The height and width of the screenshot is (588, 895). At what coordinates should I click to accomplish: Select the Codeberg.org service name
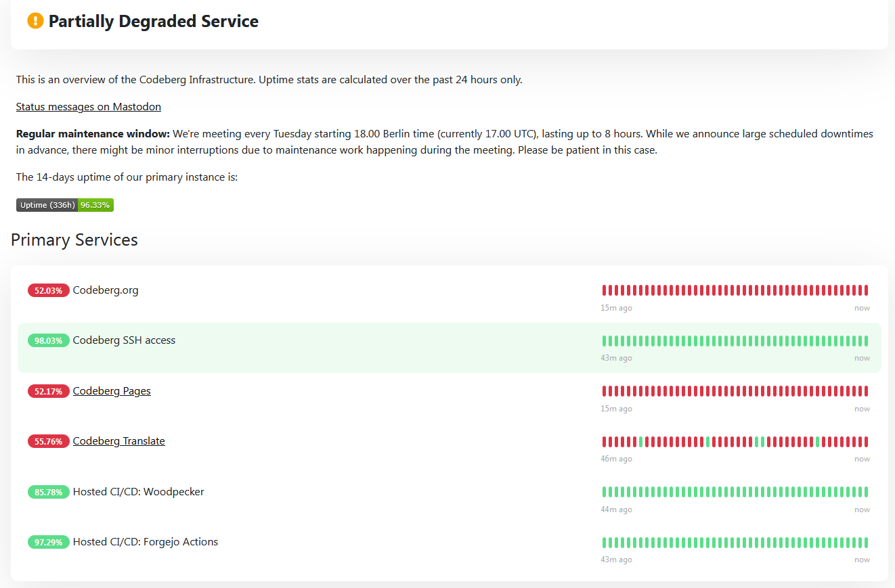(x=106, y=290)
